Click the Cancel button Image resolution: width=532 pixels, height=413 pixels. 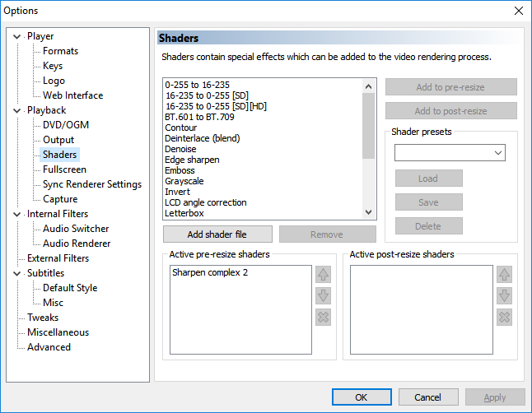428,397
